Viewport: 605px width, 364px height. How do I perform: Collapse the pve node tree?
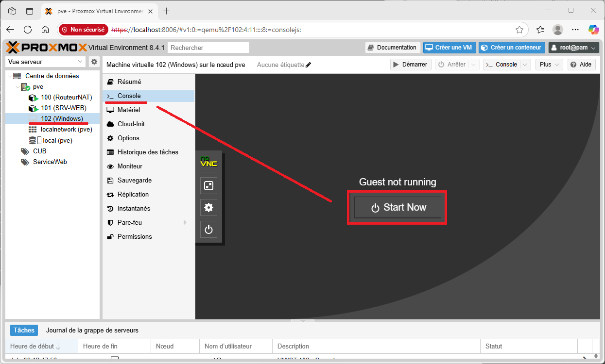tap(17, 87)
